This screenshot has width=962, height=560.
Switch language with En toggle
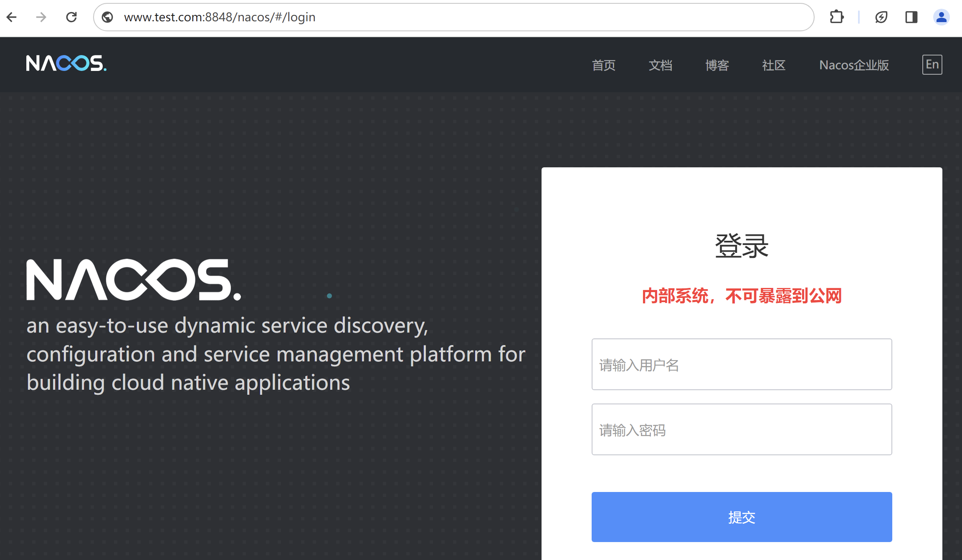point(932,65)
